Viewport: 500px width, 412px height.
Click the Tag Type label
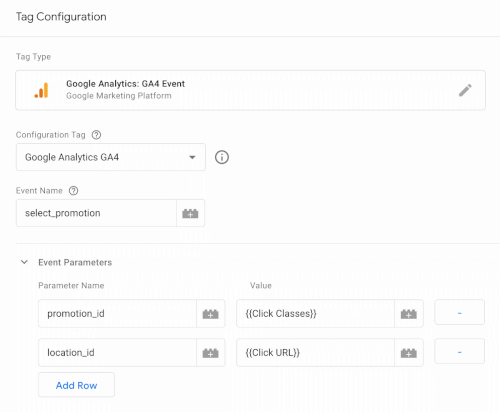click(33, 57)
